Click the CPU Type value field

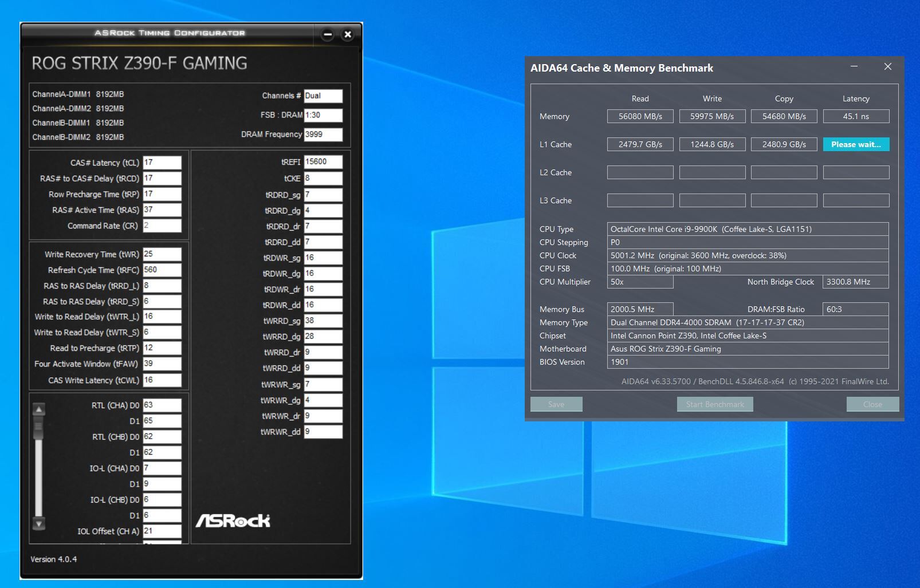tap(748, 229)
